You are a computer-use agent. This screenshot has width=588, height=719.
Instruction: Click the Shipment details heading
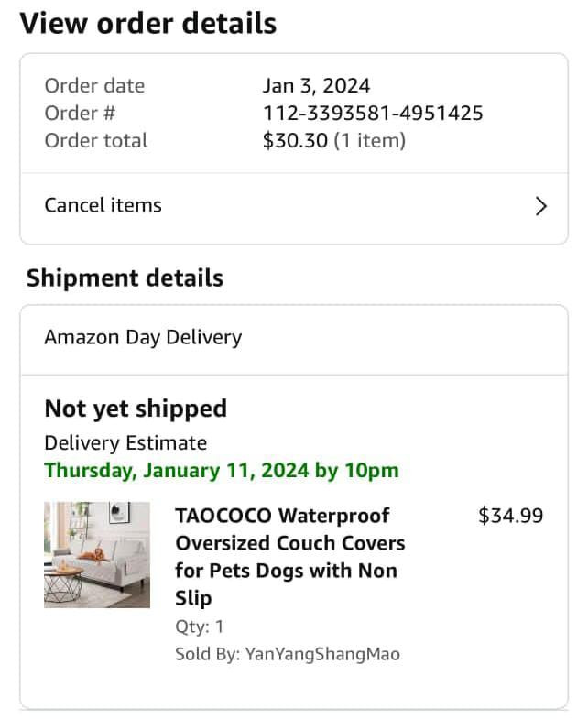click(x=125, y=278)
